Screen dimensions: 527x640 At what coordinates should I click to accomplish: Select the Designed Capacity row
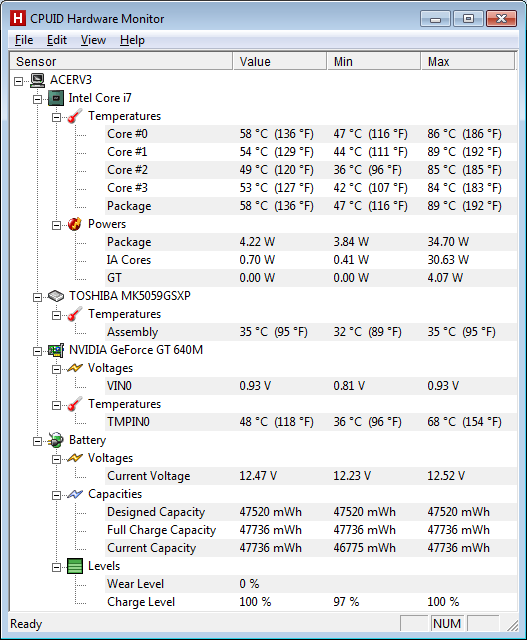click(x=311, y=512)
